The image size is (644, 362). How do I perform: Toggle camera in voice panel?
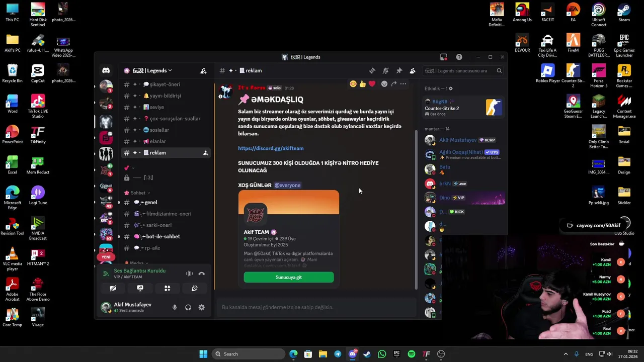pyautogui.click(x=113, y=288)
